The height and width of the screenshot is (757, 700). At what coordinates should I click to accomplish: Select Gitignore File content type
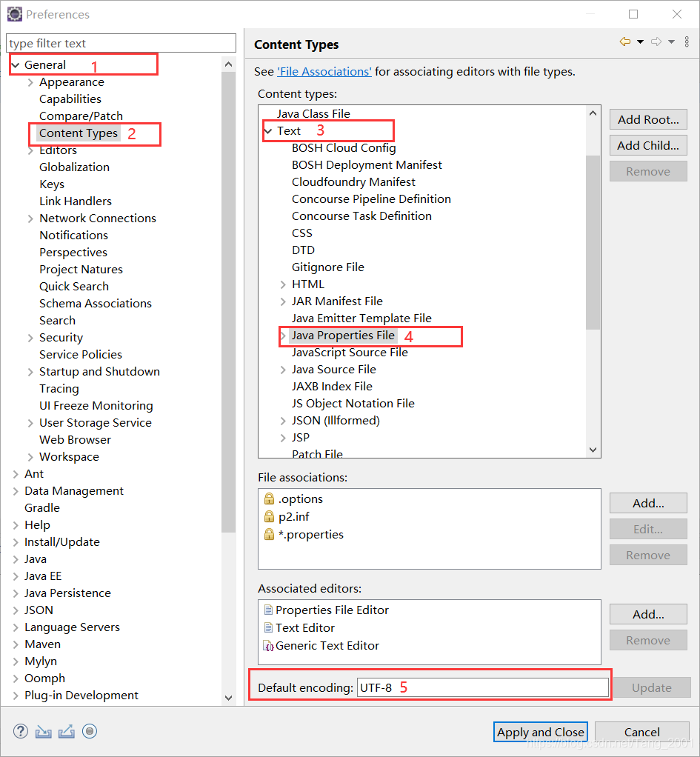pyautogui.click(x=328, y=267)
